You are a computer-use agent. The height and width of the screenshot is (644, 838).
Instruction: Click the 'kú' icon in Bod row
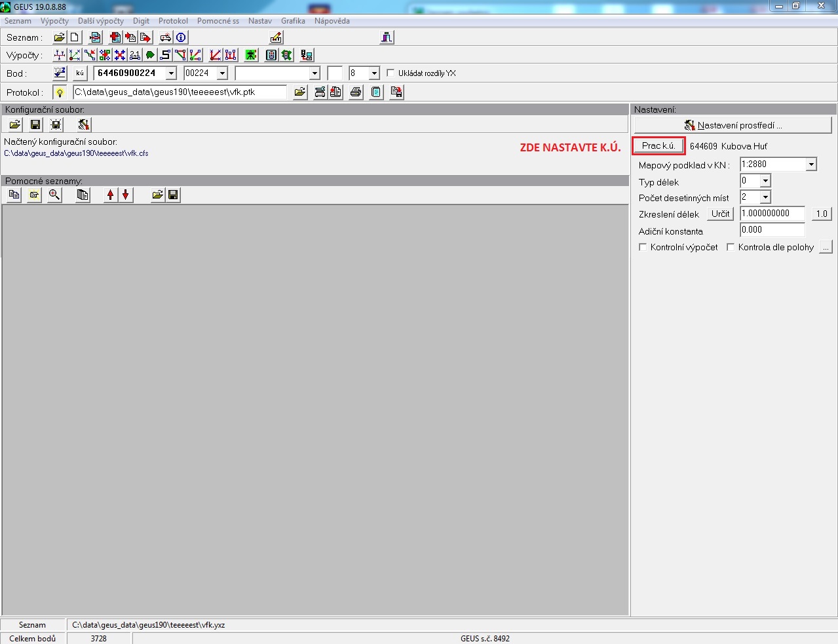click(x=79, y=73)
